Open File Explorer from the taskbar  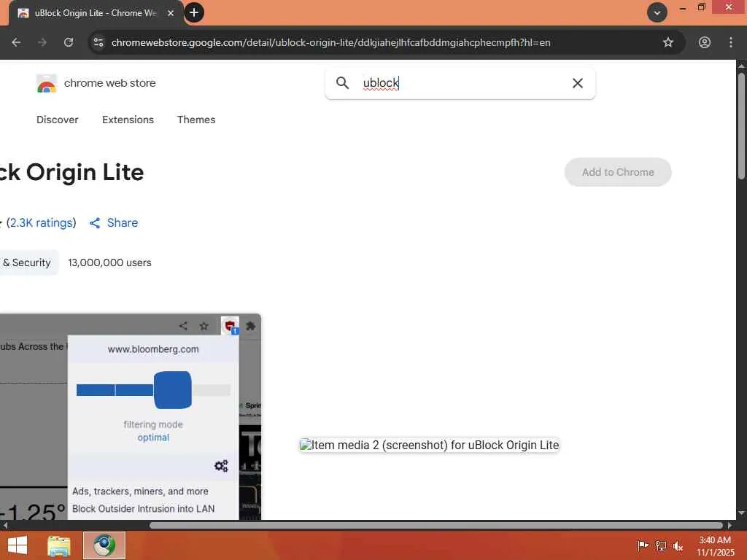pyautogui.click(x=59, y=545)
